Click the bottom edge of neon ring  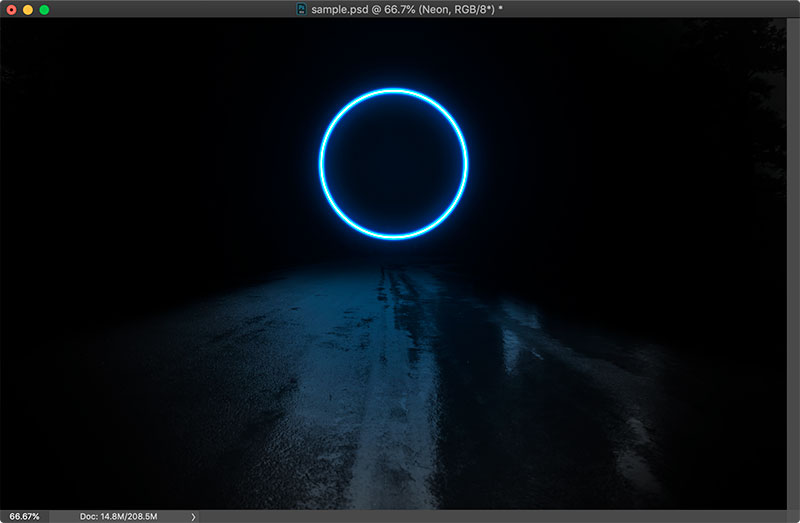(394, 236)
